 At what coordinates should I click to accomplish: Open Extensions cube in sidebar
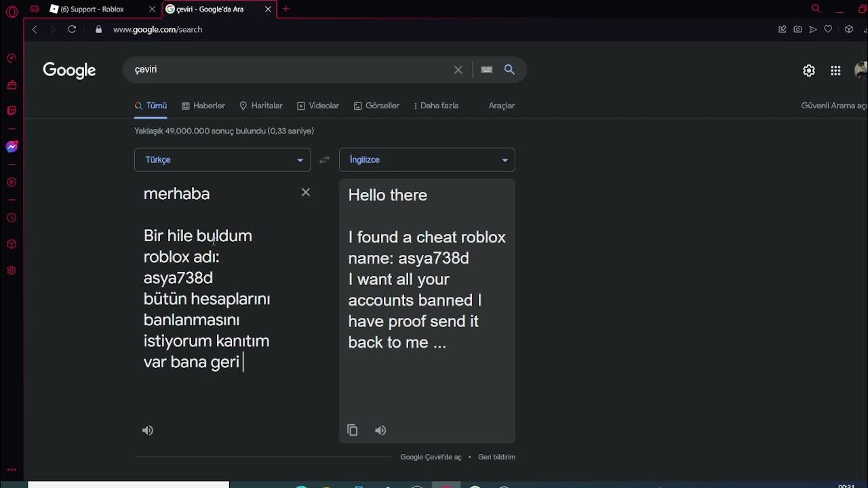[x=12, y=244]
